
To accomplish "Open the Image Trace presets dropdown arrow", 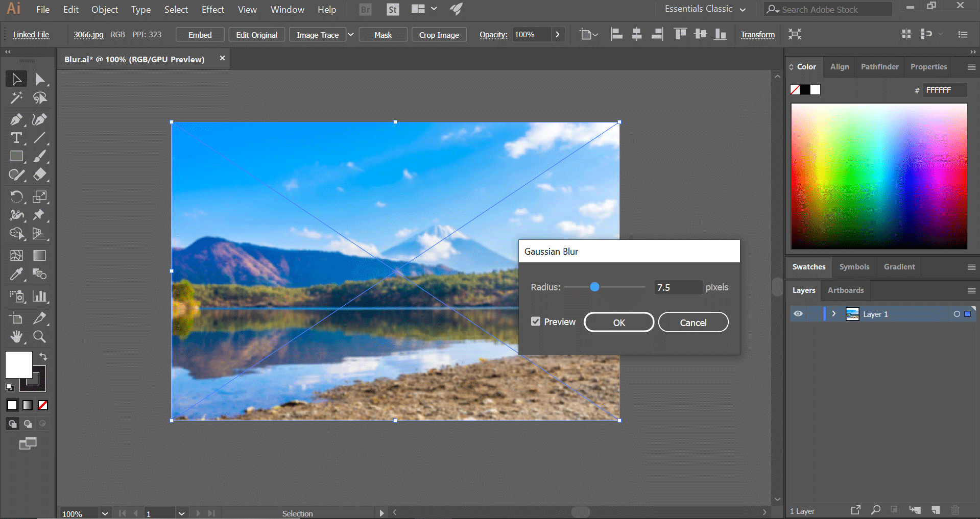I will (x=351, y=35).
